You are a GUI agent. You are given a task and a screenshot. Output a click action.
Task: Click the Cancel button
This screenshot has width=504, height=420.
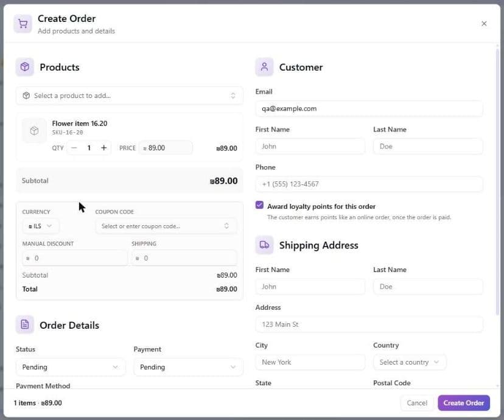[x=417, y=402]
